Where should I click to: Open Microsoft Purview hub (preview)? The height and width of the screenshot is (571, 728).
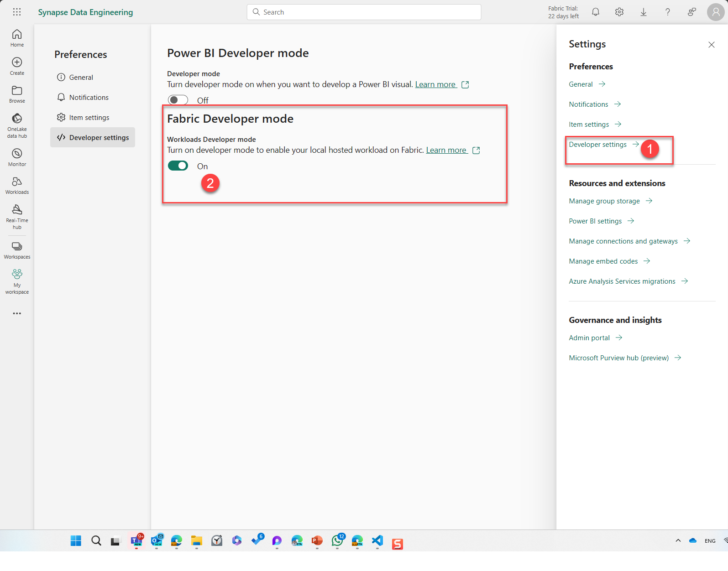click(x=625, y=358)
